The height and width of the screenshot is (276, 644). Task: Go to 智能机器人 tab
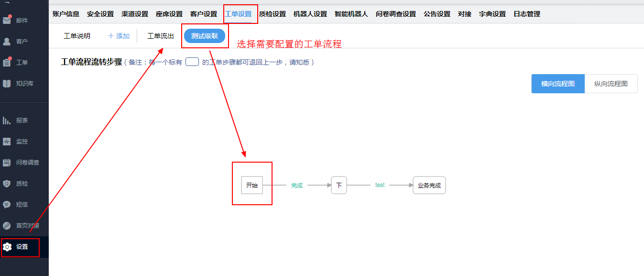tap(351, 14)
